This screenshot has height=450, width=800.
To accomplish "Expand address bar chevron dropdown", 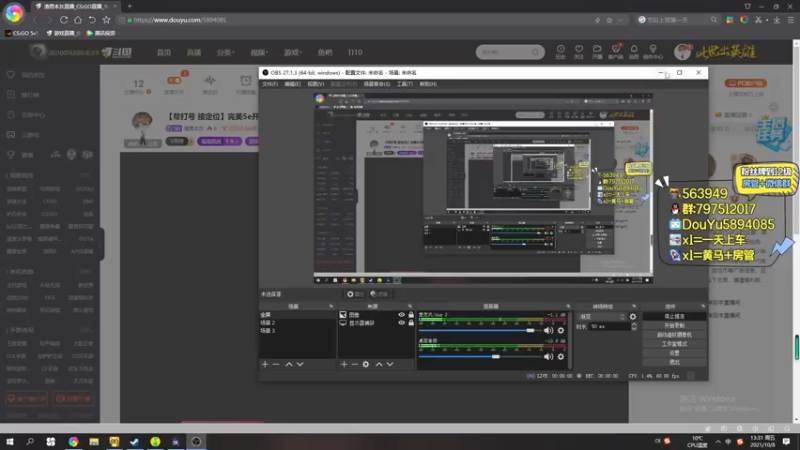I will pos(620,20).
